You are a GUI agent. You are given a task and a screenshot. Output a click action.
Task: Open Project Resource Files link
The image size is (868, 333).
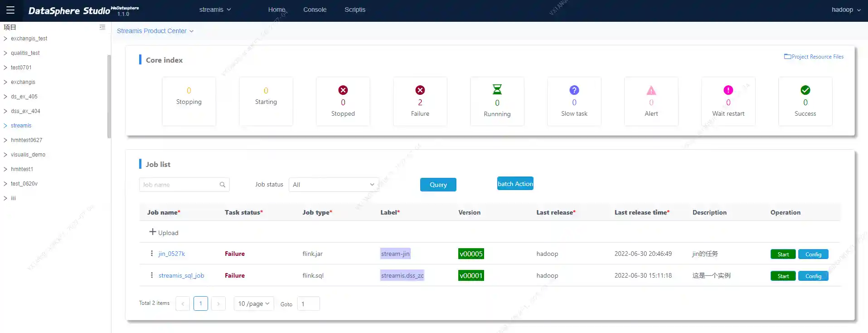coord(814,57)
